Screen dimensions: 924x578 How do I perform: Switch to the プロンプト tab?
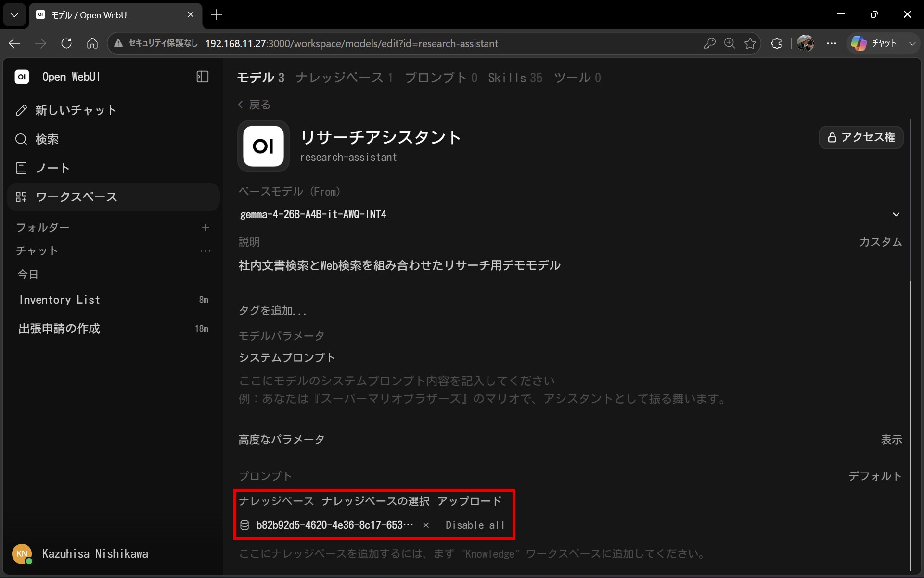[441, 78]
